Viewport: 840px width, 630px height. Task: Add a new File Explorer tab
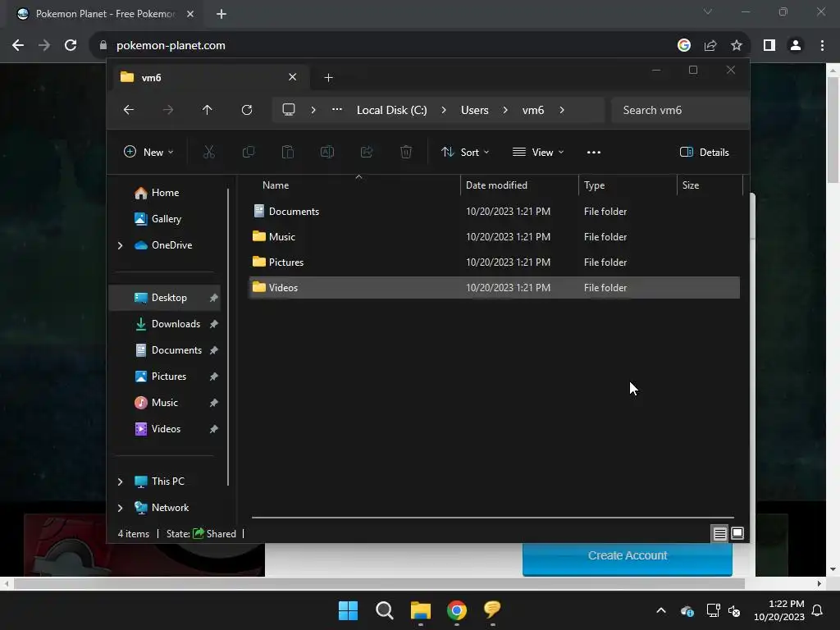[328, 78]
